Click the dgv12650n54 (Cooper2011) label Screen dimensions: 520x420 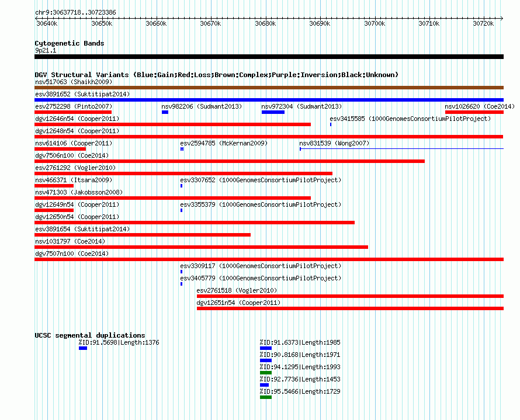click(x=77, y=217)
